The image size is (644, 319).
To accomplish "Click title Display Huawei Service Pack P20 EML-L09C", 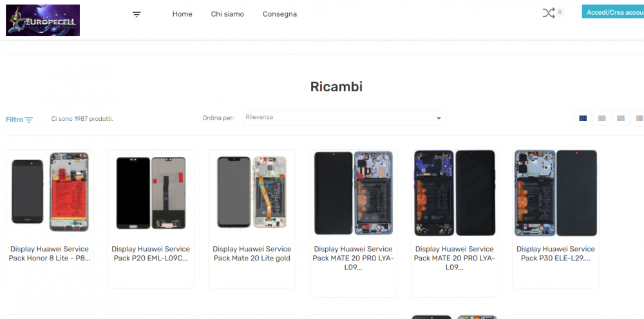I will tap(151, 254).
